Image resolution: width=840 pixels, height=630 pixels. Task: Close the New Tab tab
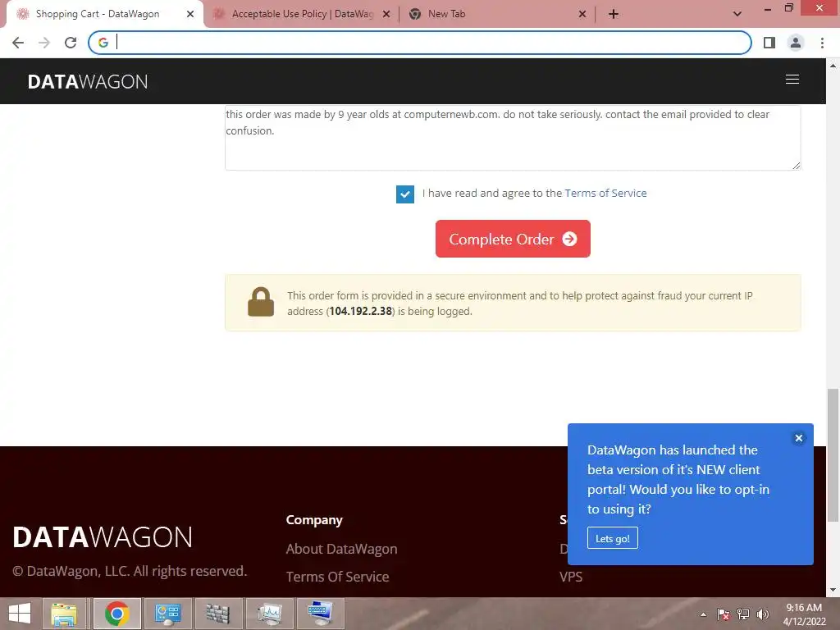point(582,15)
